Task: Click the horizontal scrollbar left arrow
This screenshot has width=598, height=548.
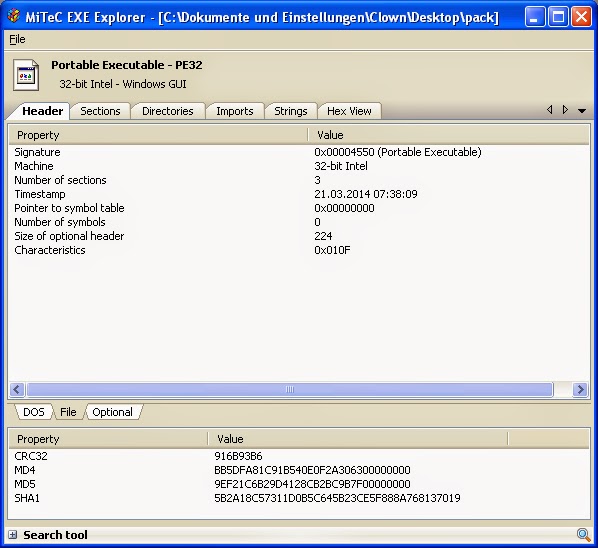Action: pyautogui.click(x=17, y=389)
